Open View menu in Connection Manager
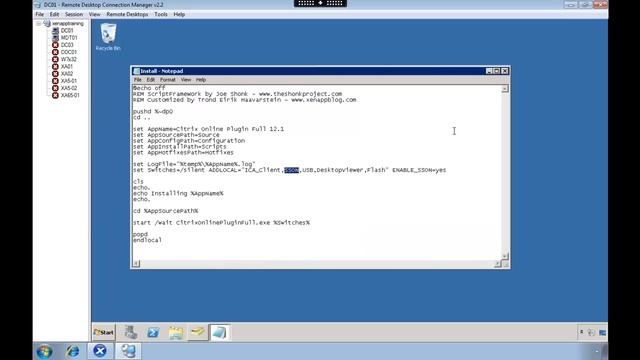640x360 pixels. pyautogui.click(x=95, y=14)
